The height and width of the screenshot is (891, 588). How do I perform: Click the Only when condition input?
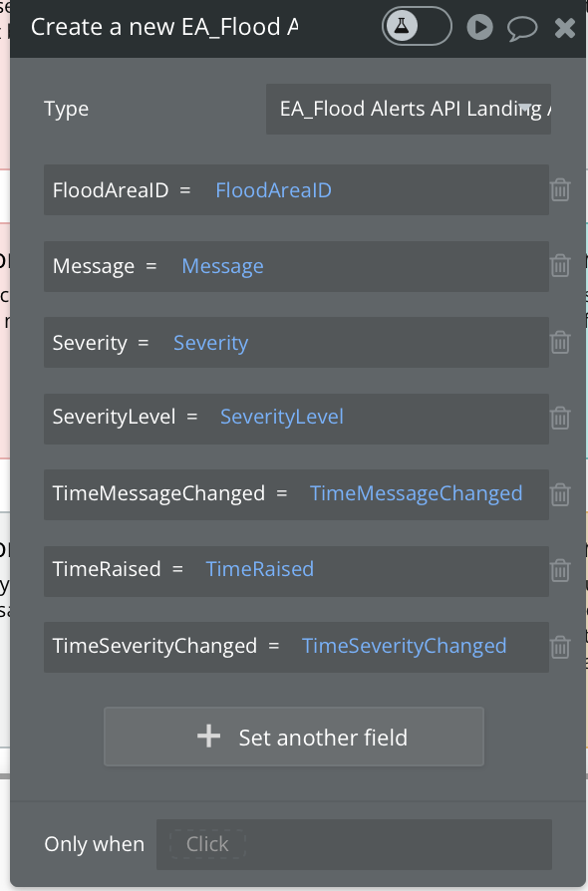click(354, 844)
